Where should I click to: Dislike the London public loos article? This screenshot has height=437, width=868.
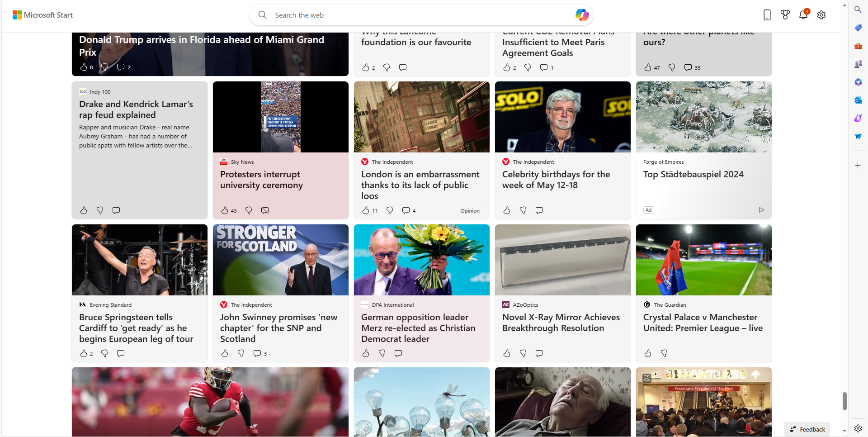[390, 210]
